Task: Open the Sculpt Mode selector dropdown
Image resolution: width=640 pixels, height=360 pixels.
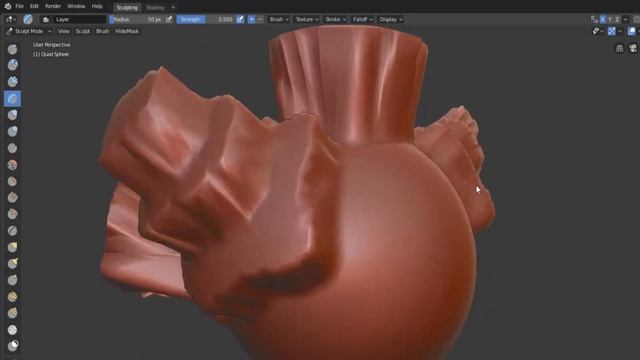Action: 29,31
